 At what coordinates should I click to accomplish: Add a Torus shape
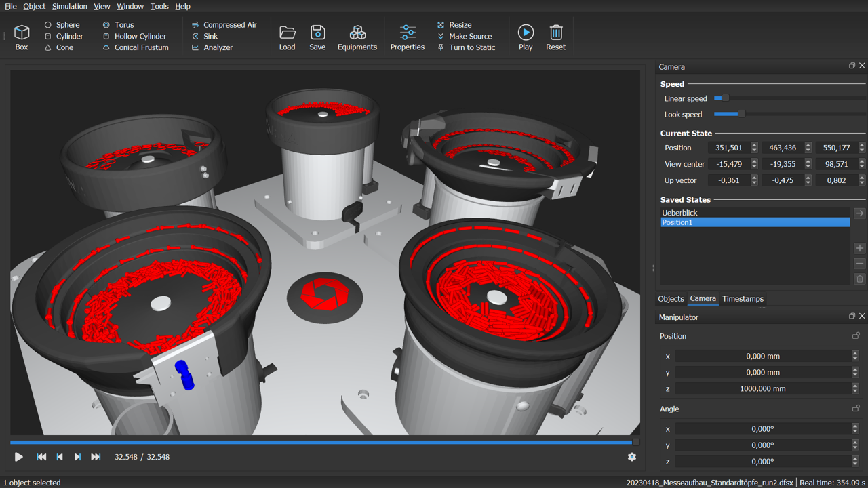118,25
